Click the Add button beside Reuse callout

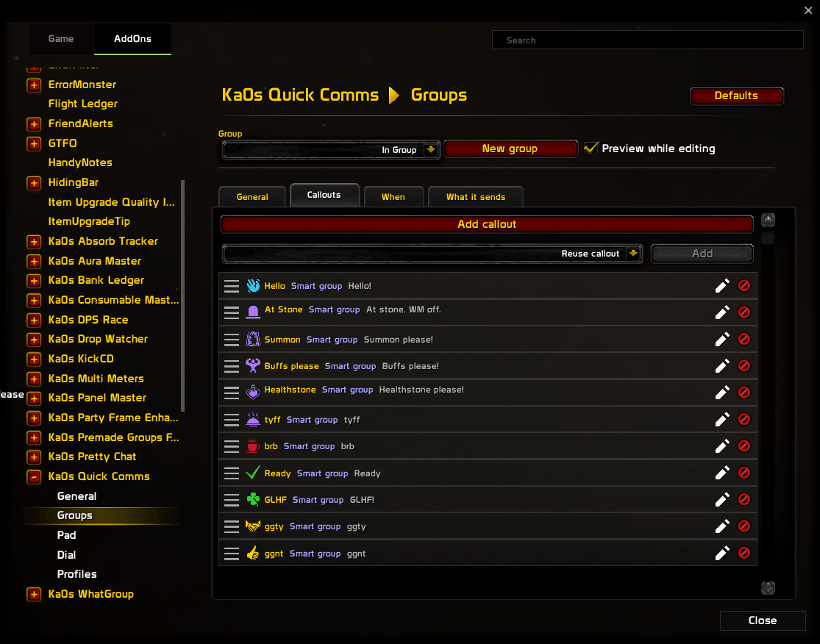(702, 254)
